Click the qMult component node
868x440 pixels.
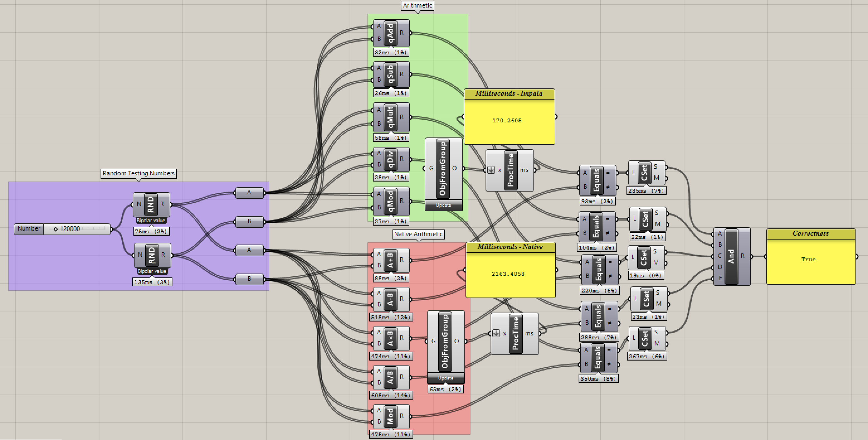pyautogui.click(x=391, y=117)
